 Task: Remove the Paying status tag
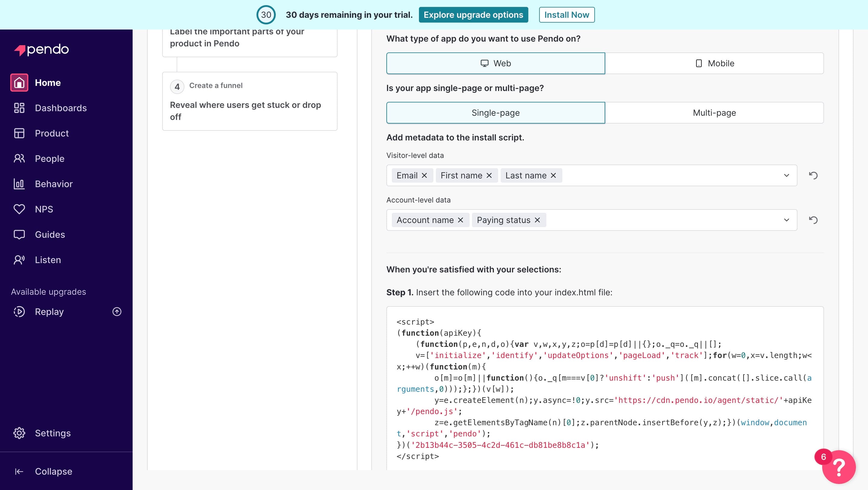tap(537, 220)
